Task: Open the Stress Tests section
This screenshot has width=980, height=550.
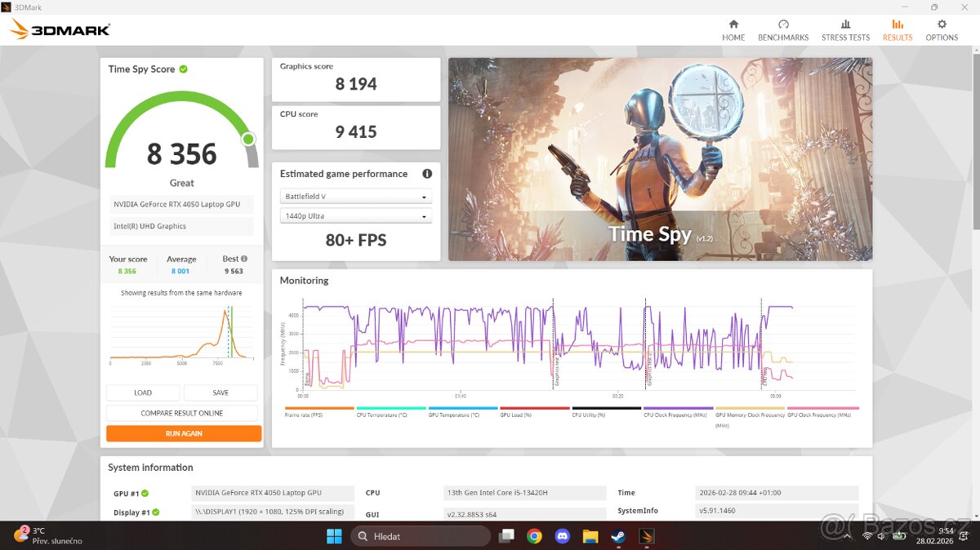Action: pos(845,31)
